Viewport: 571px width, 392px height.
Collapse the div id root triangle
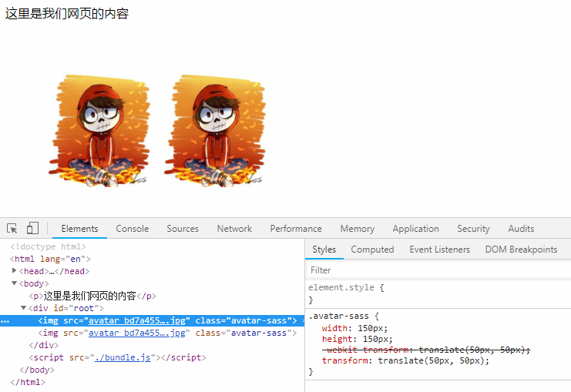(x=23, y=307)
